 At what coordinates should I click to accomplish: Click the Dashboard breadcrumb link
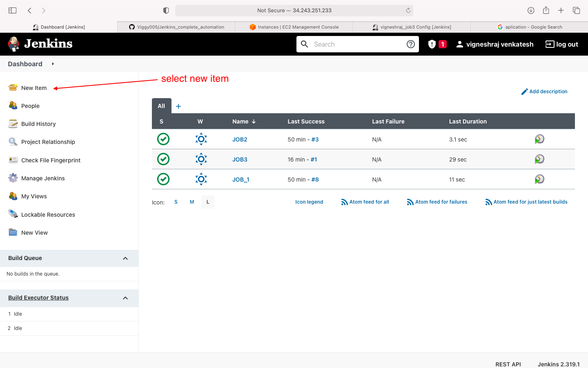point(25,64)
